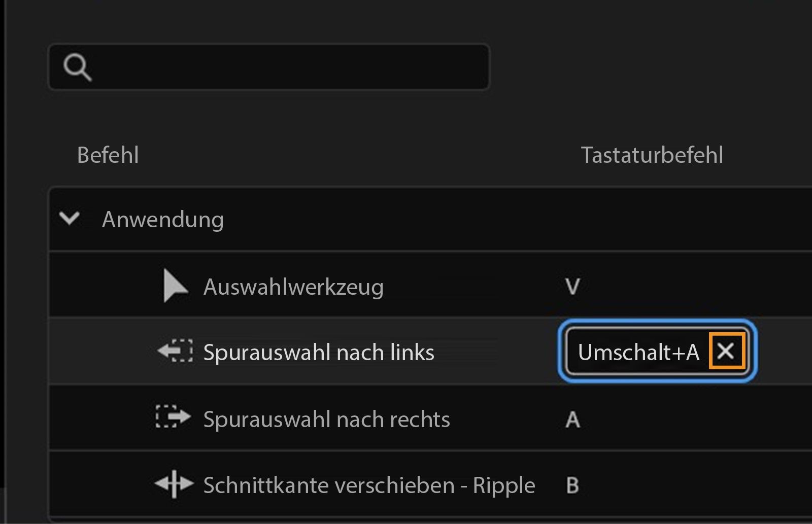Viewport: 812px width, 524px height.
Task: Click the Schnittkante verschieben Ripple icon
Action: pyautogui.click(x=173, y=485)
